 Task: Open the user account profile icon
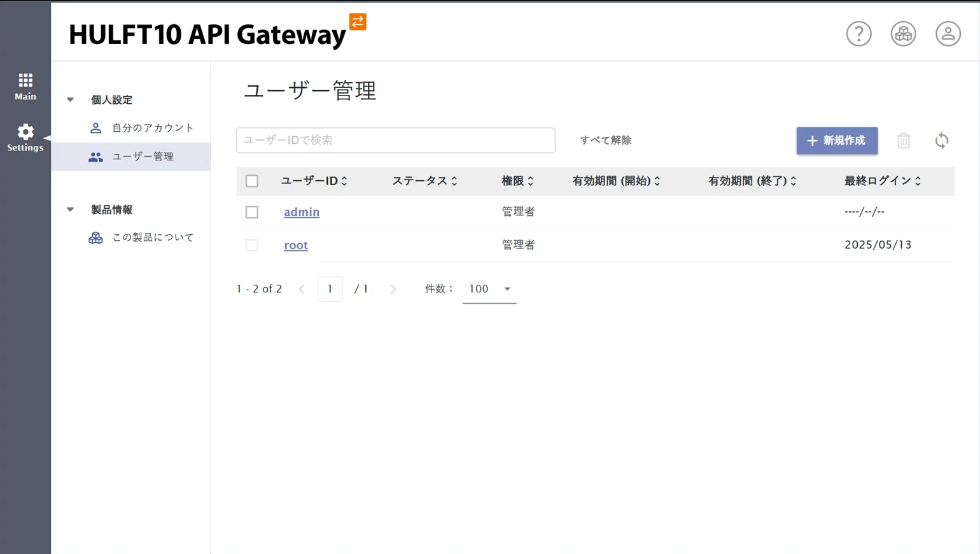948,34
